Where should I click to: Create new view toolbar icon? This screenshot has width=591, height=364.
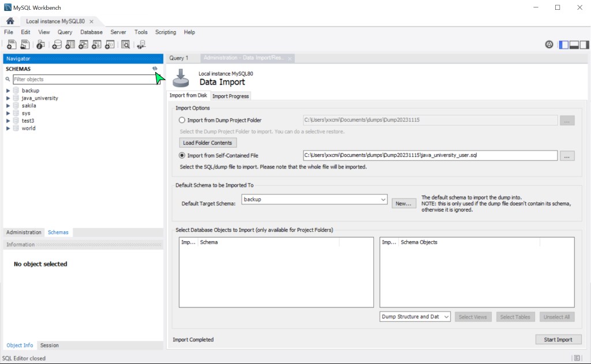[83, 44]
